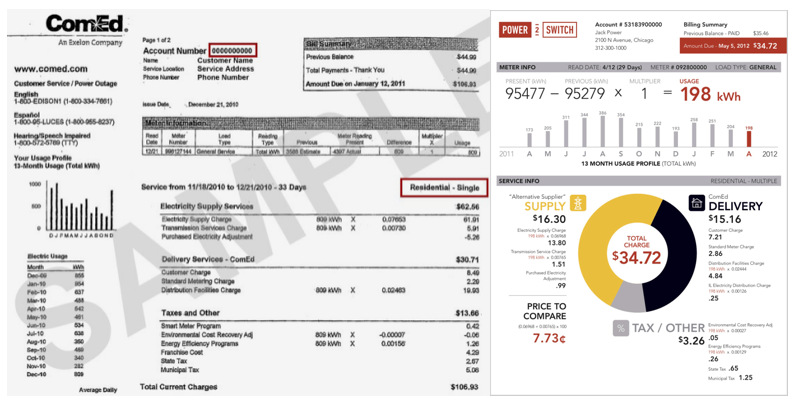Image resolution: width=801 pixels, height=408 pixels.
Task: Click Municipal Tax 1.25 on Power2Switch bill
Action: coord(730,378)
